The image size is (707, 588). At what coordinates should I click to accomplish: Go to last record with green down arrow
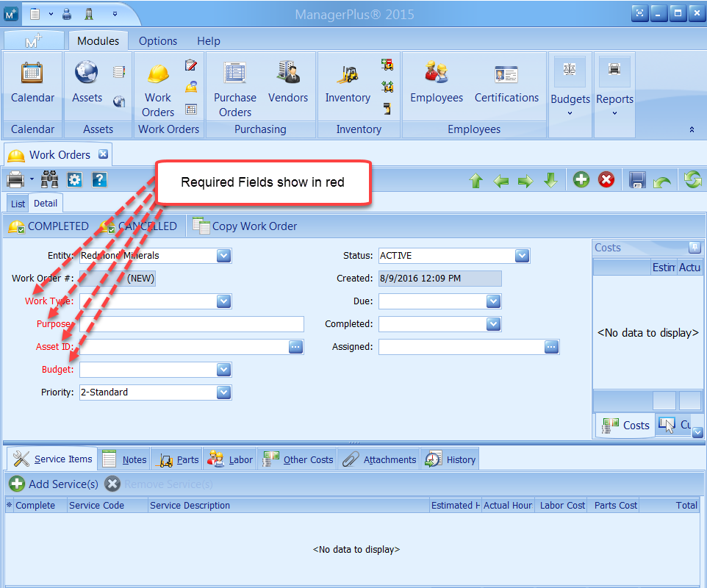pos(550,181)
